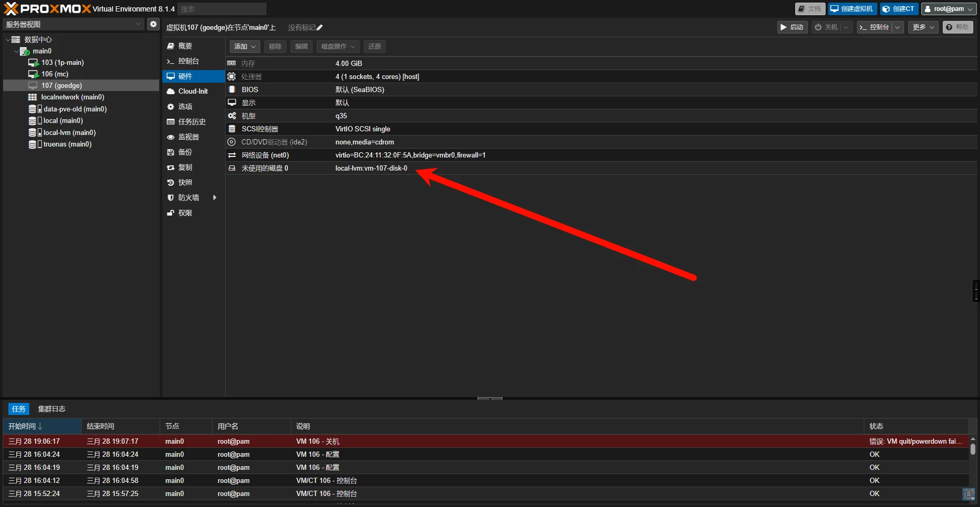Image resolution: width=980 pixels, height=507 pixels.
Task: Open the 备份 (Backup) panel
Action: coord(185,152)
